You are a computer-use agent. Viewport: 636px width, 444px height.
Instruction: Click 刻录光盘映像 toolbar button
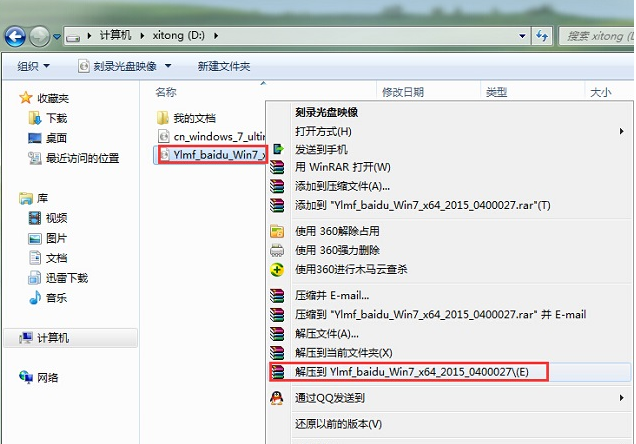118,66
